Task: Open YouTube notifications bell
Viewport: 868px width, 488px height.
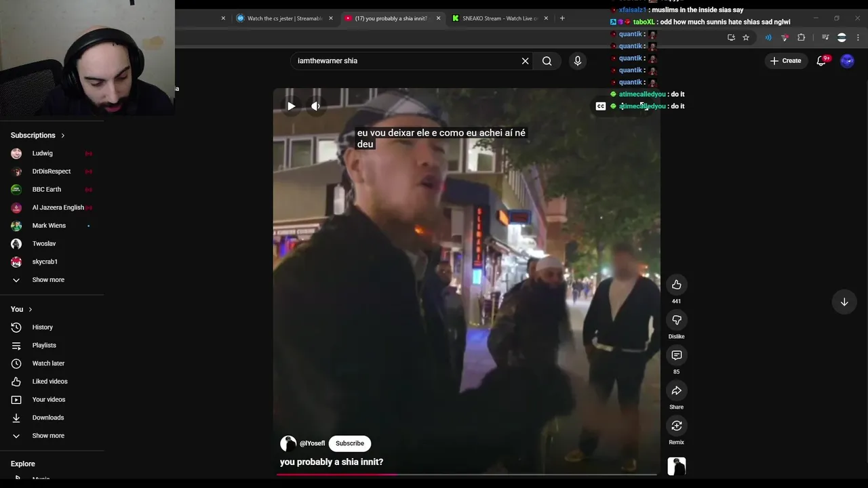Action: (821, 61)
